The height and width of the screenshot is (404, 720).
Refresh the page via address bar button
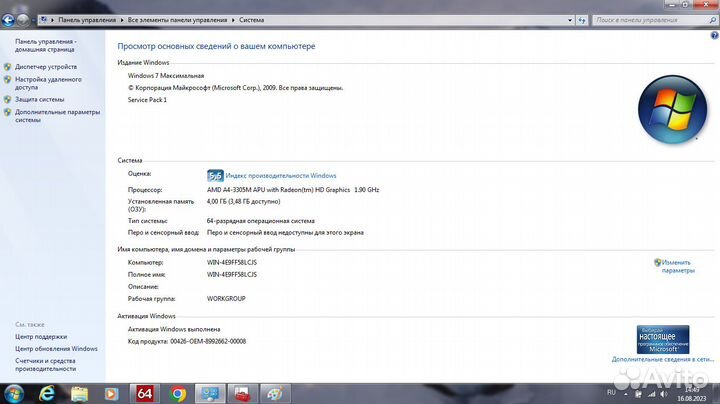582,20
